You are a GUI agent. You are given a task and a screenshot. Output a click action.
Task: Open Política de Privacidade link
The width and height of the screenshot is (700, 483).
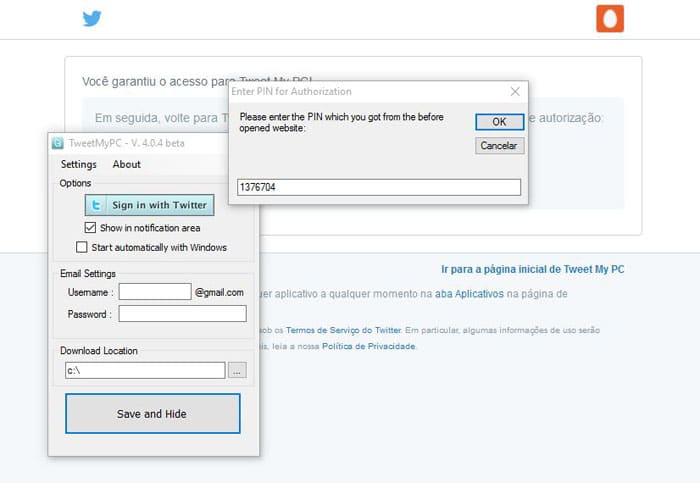pos(368,346)
